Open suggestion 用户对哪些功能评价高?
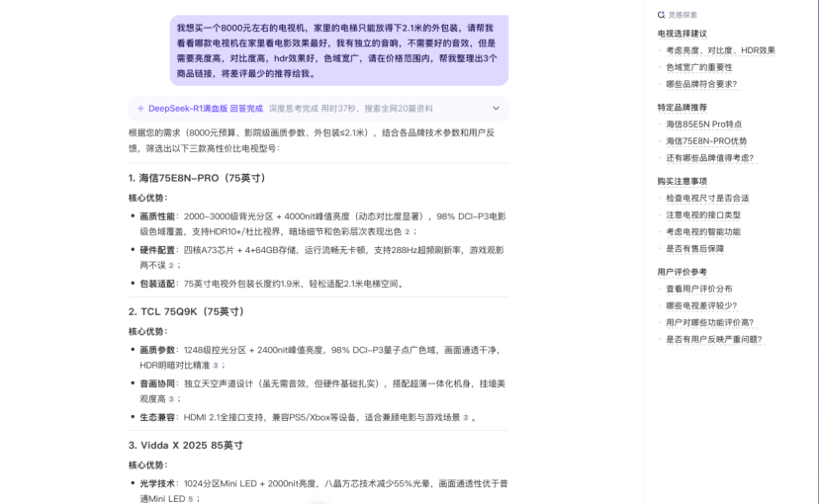The image size is (819, 504). (x=710, y=322)
